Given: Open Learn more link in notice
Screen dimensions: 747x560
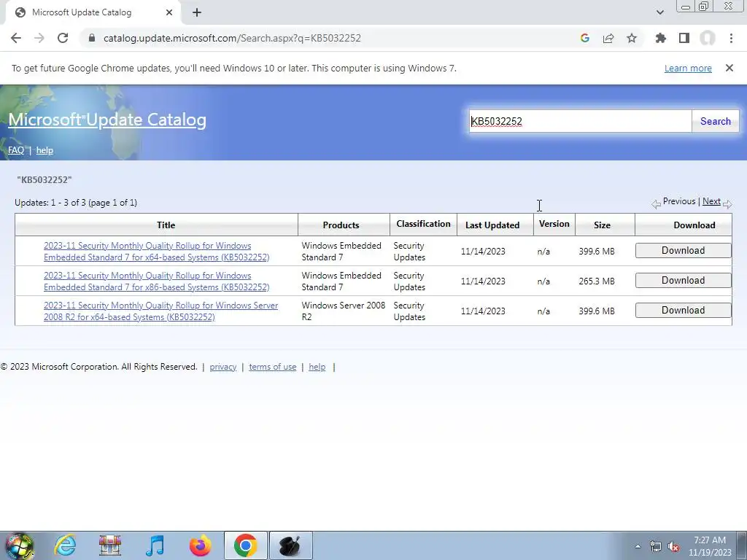Looking at the screenshot, I should [x=688, y=69].
